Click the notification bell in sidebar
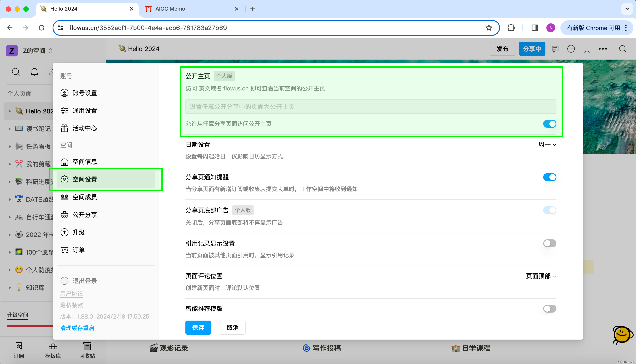636x364 pixels. (34, 72)
